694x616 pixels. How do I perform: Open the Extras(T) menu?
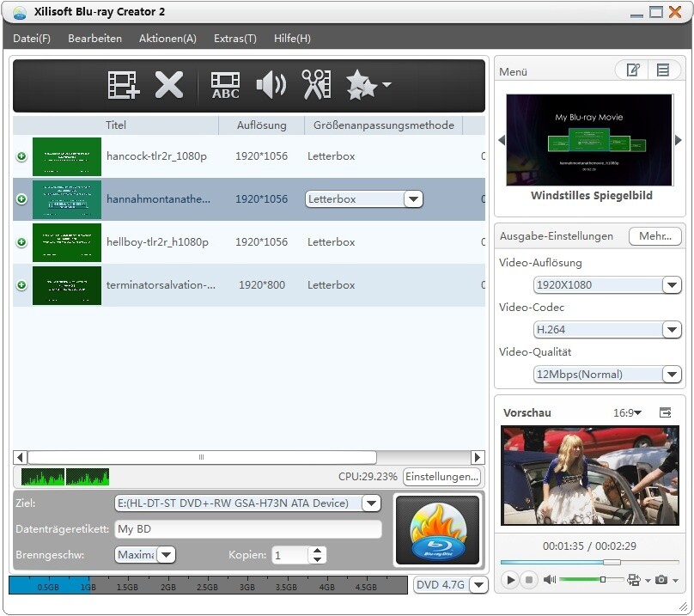click(235, 39)
